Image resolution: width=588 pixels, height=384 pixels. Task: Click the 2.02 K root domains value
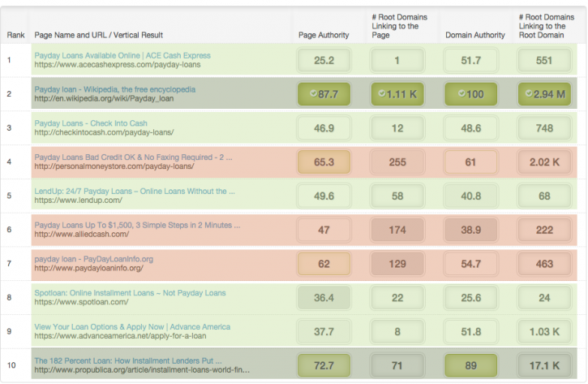pyautogui.click(x=544, y=162)
